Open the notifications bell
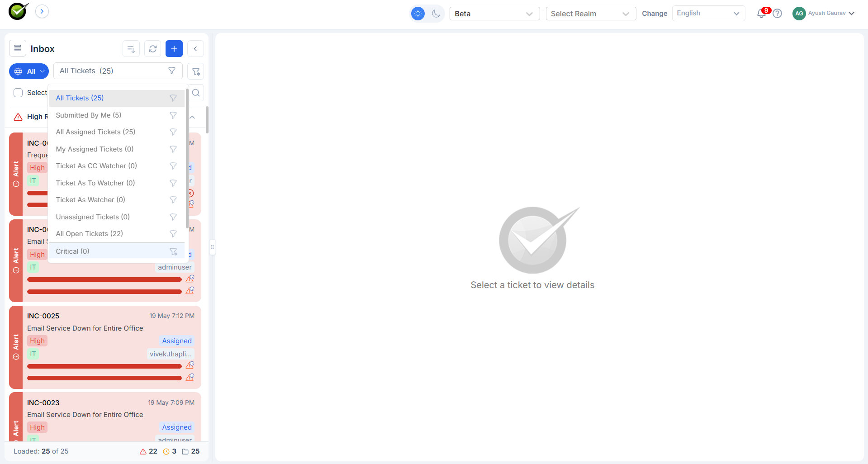The width and height of the screenshot is (868, 464). pos(761,14)
